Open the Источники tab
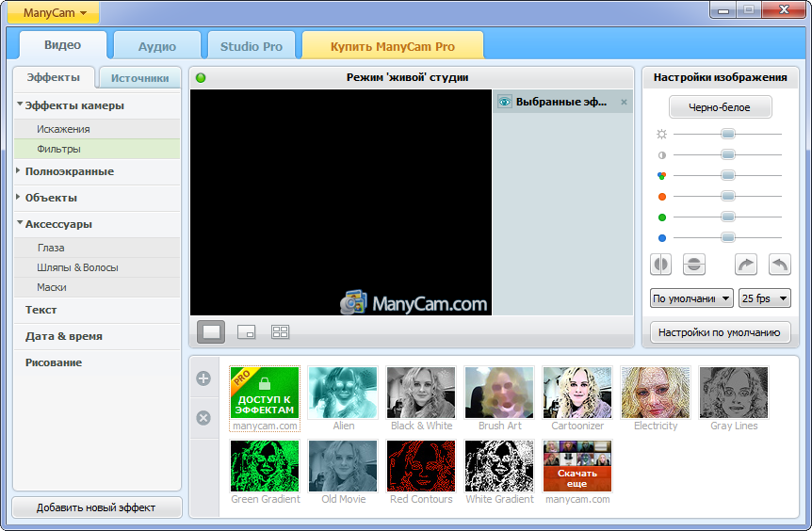This screenshot has width=812, height=531. coord(139,78)
